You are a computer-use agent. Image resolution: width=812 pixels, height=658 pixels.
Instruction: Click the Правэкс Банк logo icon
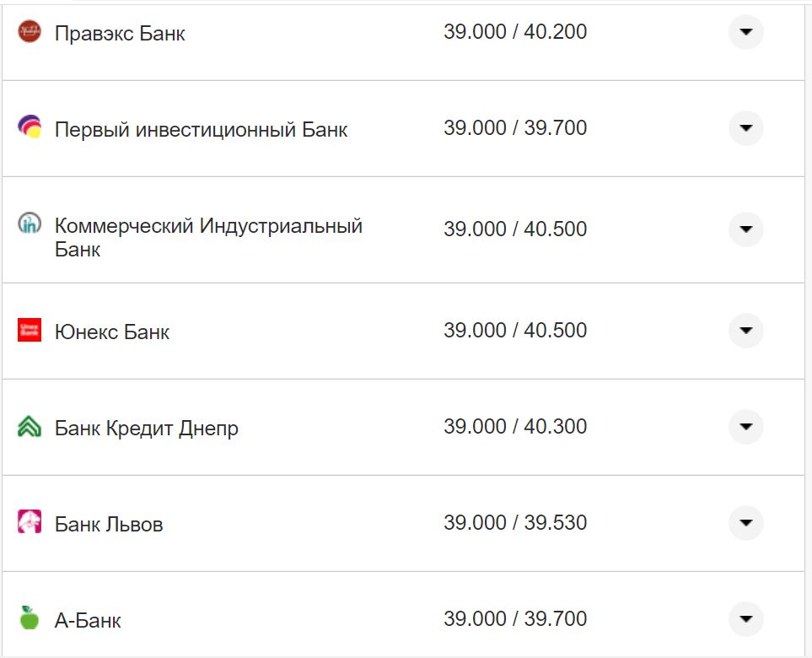[29, 32]
